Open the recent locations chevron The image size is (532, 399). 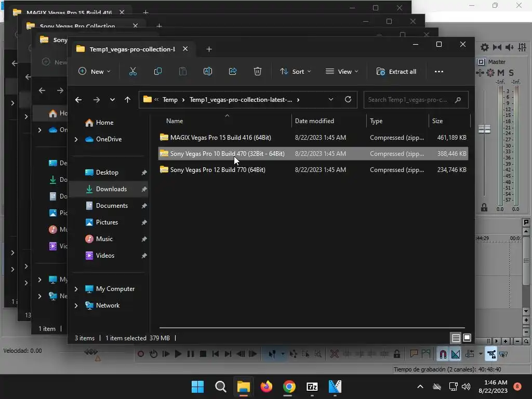click(x=112, y=100)
